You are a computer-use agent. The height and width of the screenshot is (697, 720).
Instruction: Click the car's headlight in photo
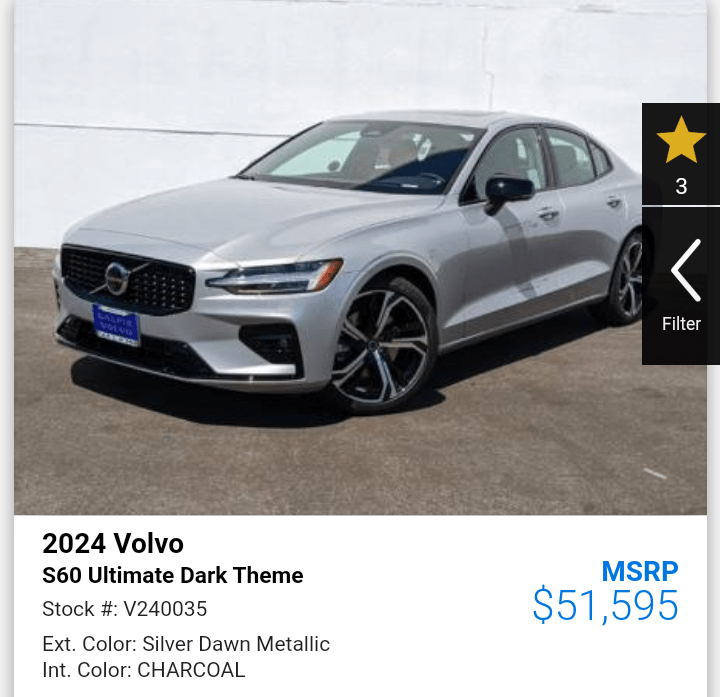pyautogui.click(x=275, y=276)
